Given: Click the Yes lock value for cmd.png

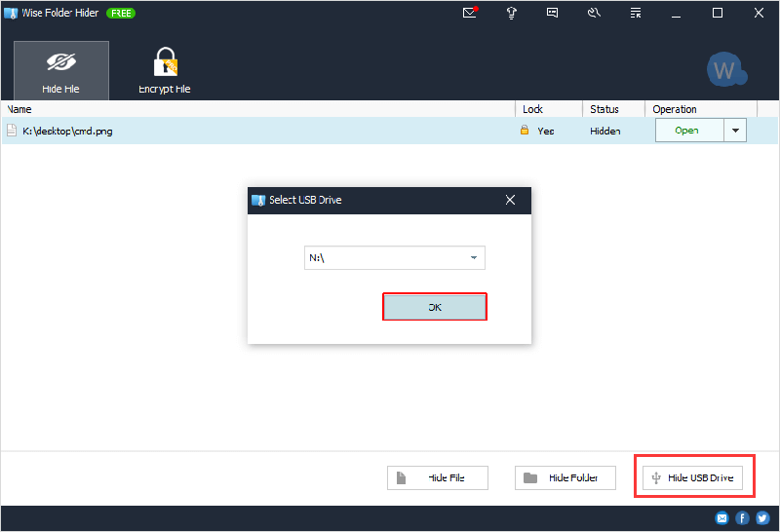Looking at the screenshot, I should pyautogui.click(x=546, y=131).
